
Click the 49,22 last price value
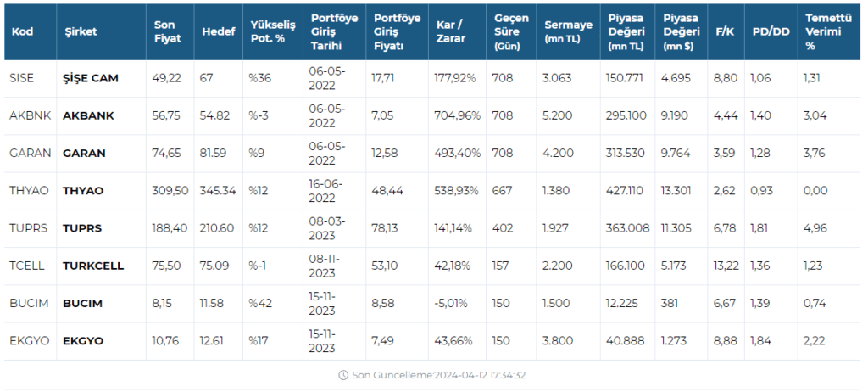click(x=166, y=78)
